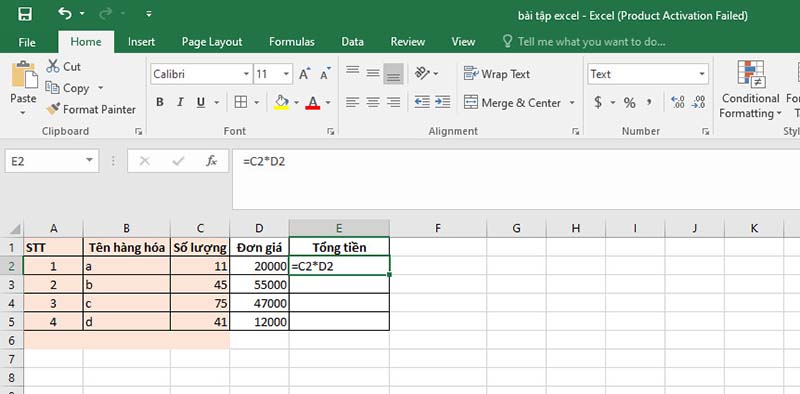Select the Tên hàng hóa header cell

pyautogui.click(x=127, y=248)
